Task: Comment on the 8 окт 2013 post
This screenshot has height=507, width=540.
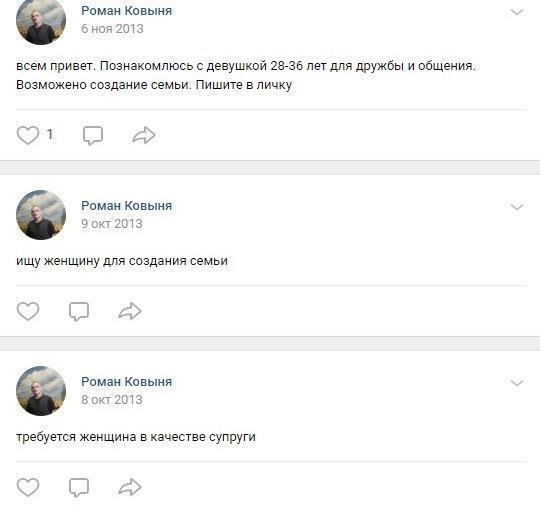Action: 79,487
